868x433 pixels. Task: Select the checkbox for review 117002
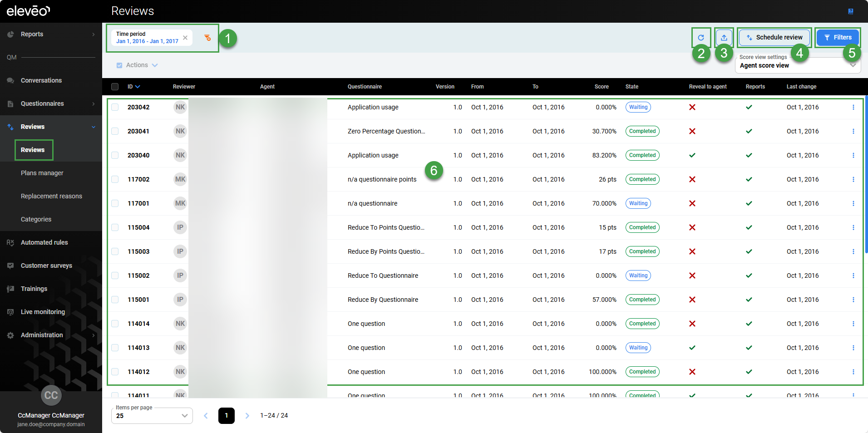pos(115,180)
